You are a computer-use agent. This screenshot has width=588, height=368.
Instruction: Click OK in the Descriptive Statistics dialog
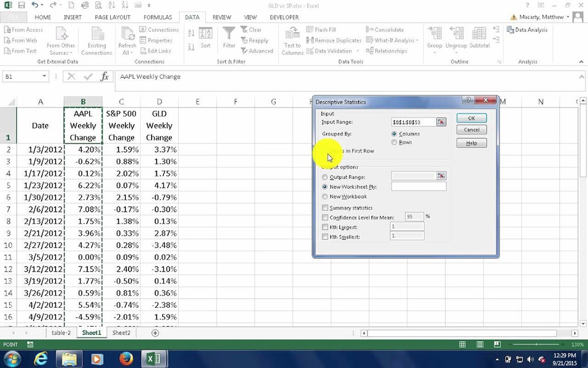(x=471, y=118)
